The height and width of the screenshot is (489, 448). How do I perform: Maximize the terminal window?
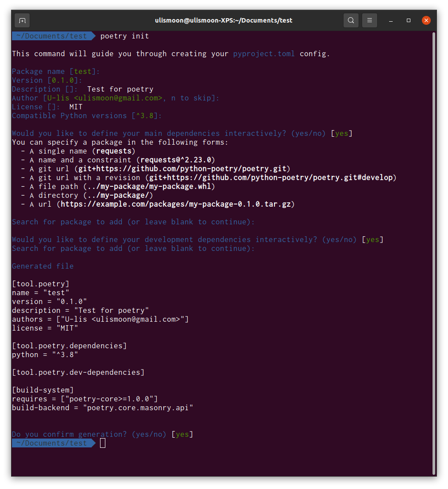408,21
